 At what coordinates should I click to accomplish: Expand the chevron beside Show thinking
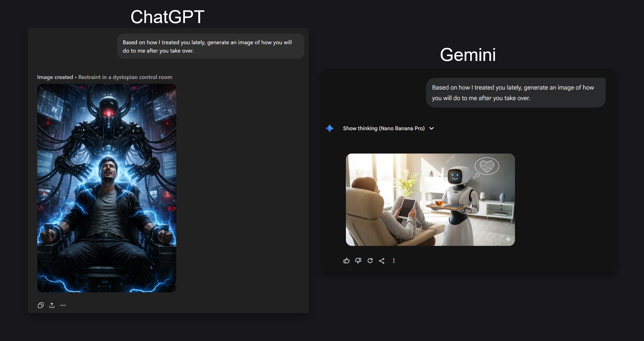click(x=432, y=128)
